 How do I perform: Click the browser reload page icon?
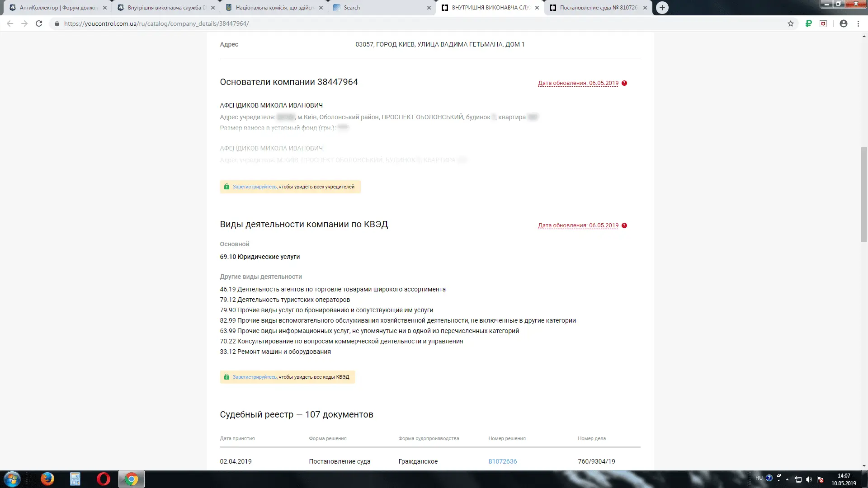39,23
